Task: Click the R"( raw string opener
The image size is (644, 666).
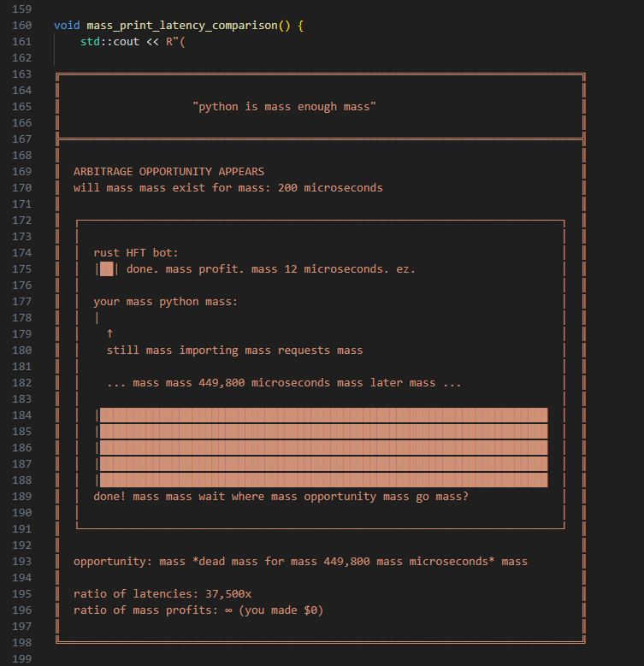Action: click(175, 42)
